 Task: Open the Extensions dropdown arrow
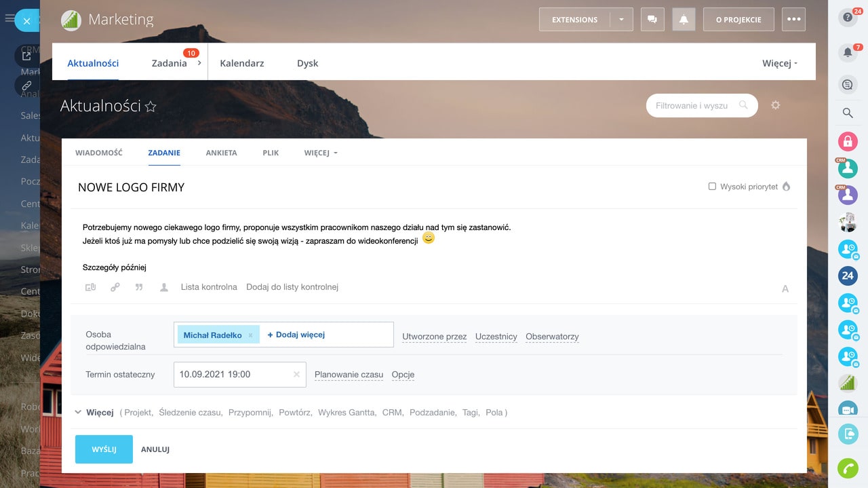[x=621, y=20]
